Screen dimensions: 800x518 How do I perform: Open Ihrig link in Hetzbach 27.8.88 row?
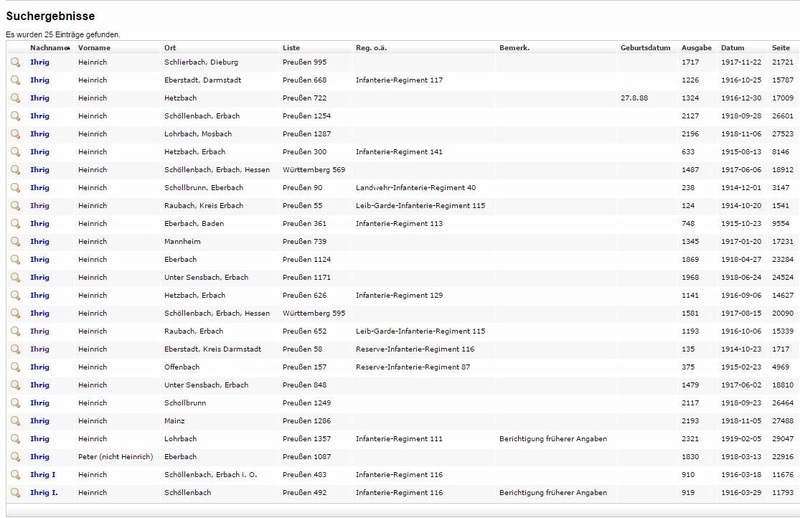39,98
